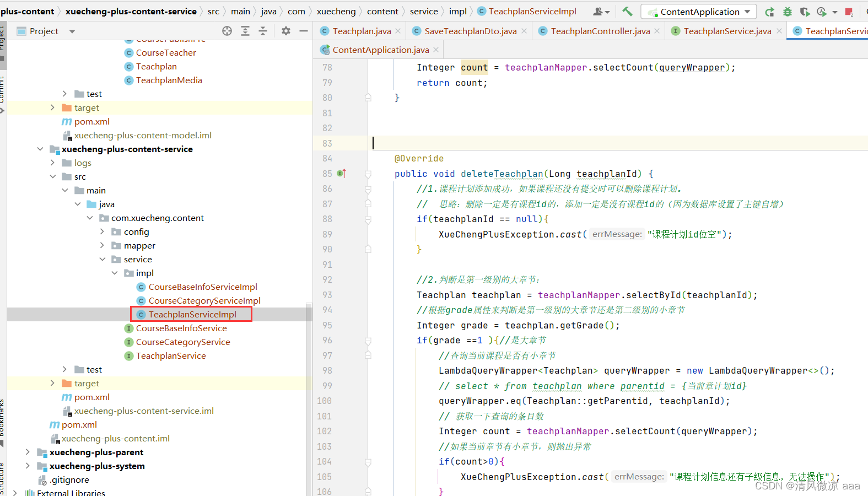
Task: Select xuecheng-plus-content-model.iml file
Action: 143,136
